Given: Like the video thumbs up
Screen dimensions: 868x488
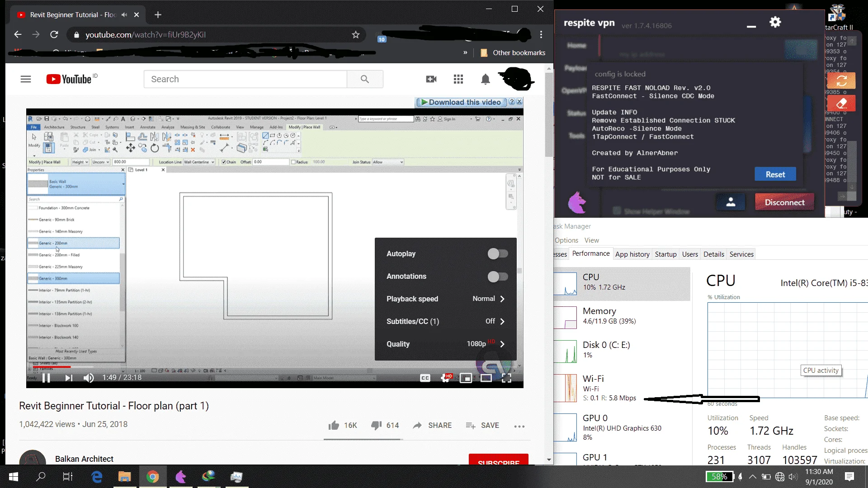Looking at the screenshot, I should (342, 426).
